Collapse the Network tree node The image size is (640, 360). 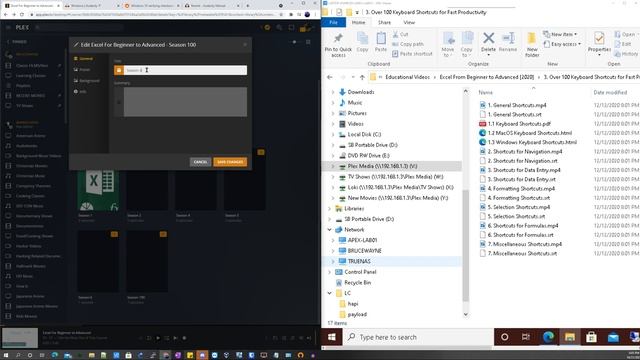(329, 230)
